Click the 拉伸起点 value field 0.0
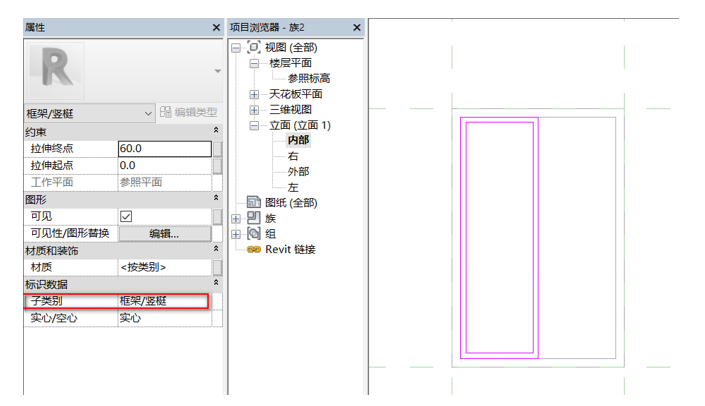Screen dimensions: 705x406 tap(165, 165)
